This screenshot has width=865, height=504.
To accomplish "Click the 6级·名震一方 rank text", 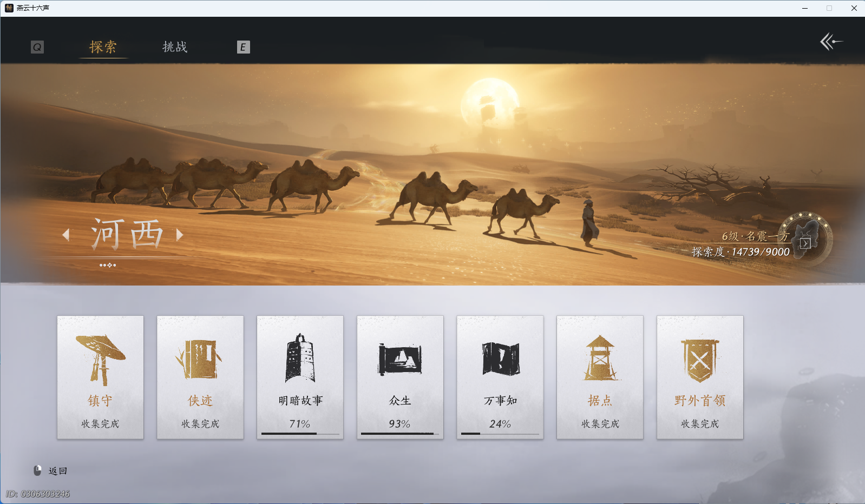I will coord(756,236).
